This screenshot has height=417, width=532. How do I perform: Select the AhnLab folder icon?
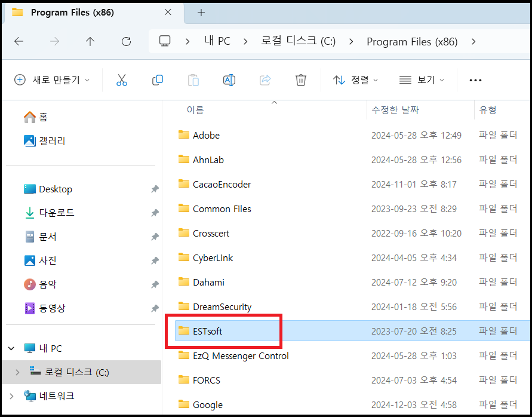[183, 160]
